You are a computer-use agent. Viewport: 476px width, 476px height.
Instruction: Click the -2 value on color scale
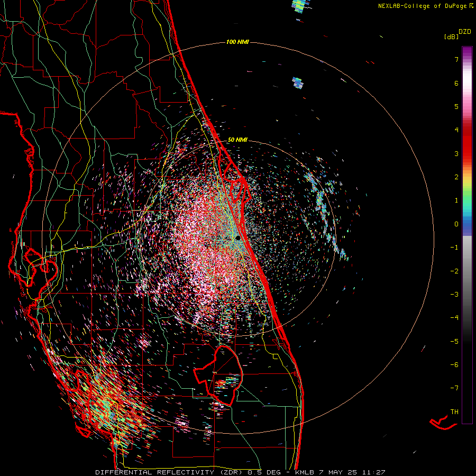(454, 271)
